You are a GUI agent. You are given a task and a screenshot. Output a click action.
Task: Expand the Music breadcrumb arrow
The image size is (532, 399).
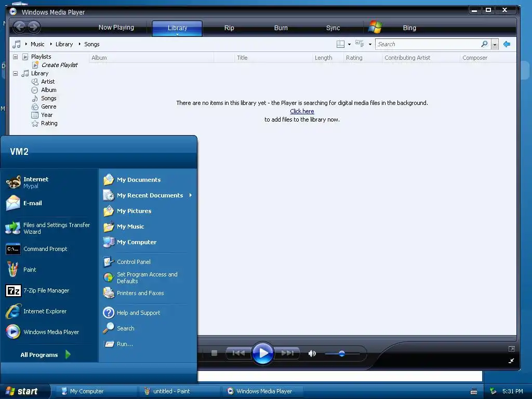click(x=26, y=44)
